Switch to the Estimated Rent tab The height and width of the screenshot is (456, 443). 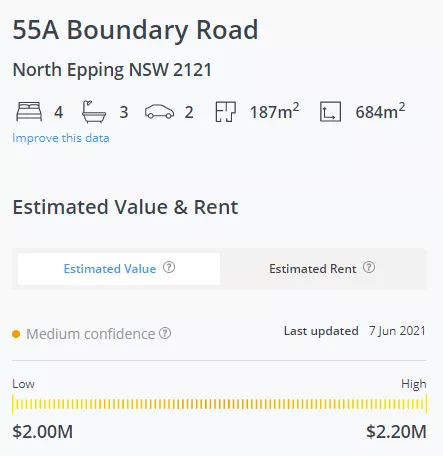tap(322, 269)
